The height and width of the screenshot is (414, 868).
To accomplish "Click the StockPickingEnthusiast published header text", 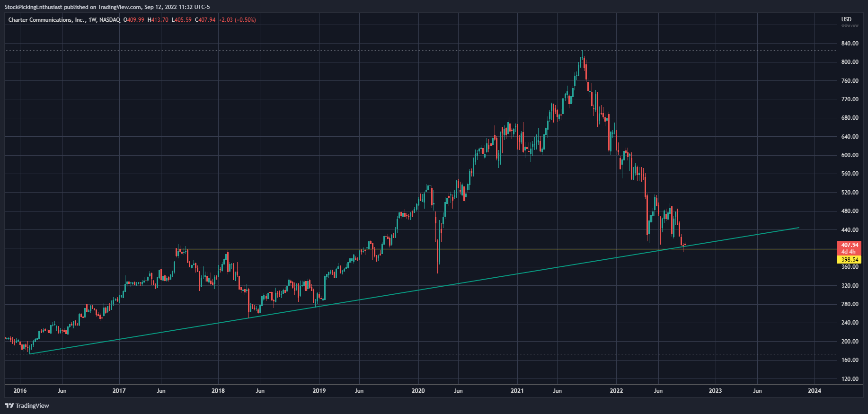I will point(107,7).
